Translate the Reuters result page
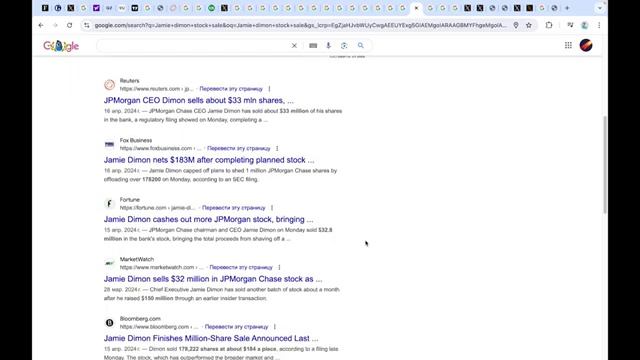640x360 pixels. point(231,89)
